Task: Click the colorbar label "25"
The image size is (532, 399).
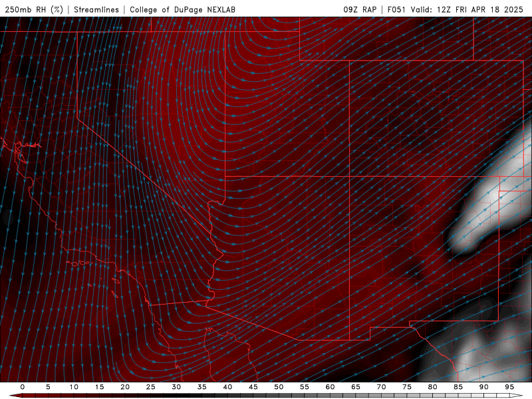Action: click(x=151, y=387)
